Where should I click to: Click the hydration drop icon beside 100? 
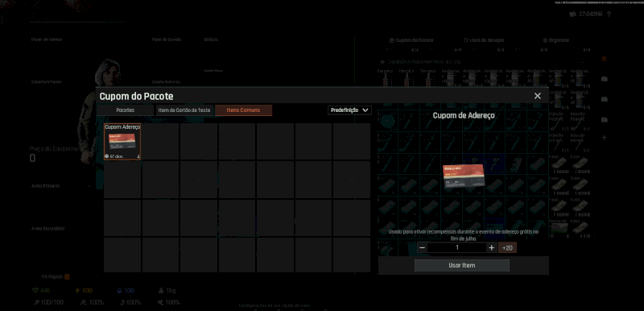[119, 291]
